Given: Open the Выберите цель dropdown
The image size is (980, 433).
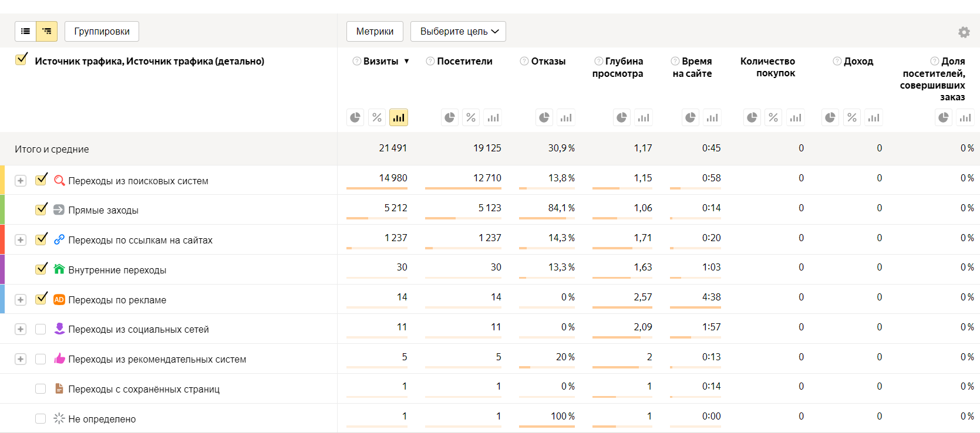Looking at the screenshot, I should click(458, 32).
